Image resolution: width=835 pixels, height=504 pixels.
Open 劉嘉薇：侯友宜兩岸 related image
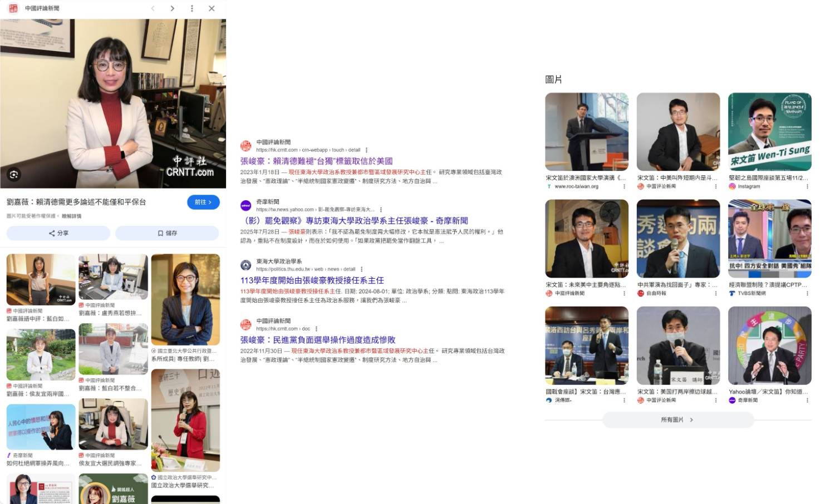41,354
